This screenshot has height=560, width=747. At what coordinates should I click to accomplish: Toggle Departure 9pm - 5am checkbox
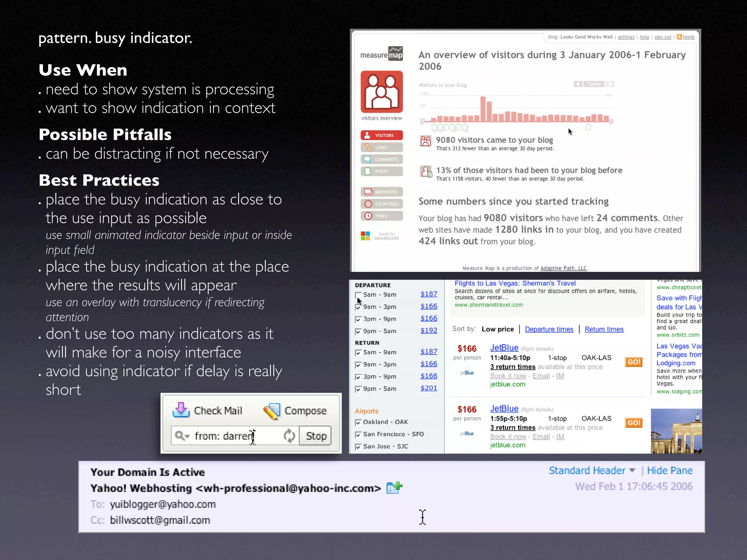coord(358,332)
